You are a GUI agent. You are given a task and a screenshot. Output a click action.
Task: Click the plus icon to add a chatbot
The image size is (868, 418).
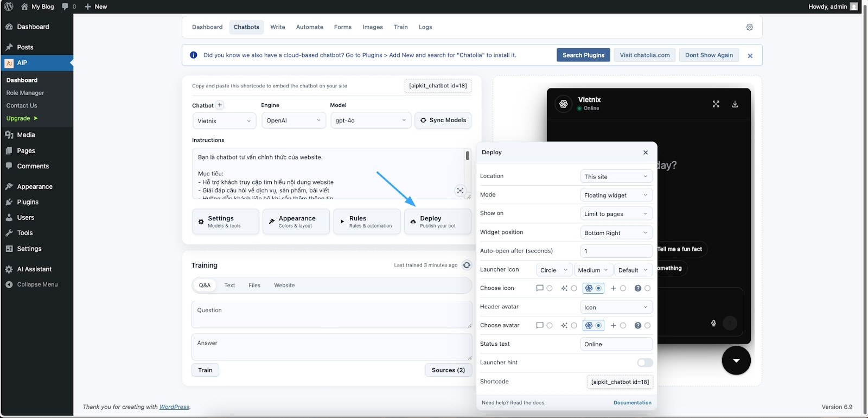point(220,105)
